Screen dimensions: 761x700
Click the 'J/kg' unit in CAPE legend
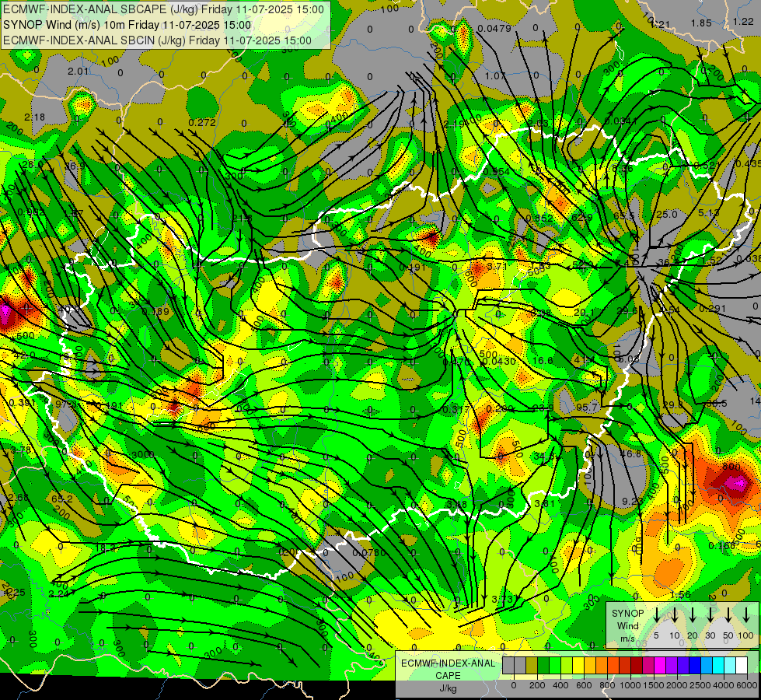448,688
